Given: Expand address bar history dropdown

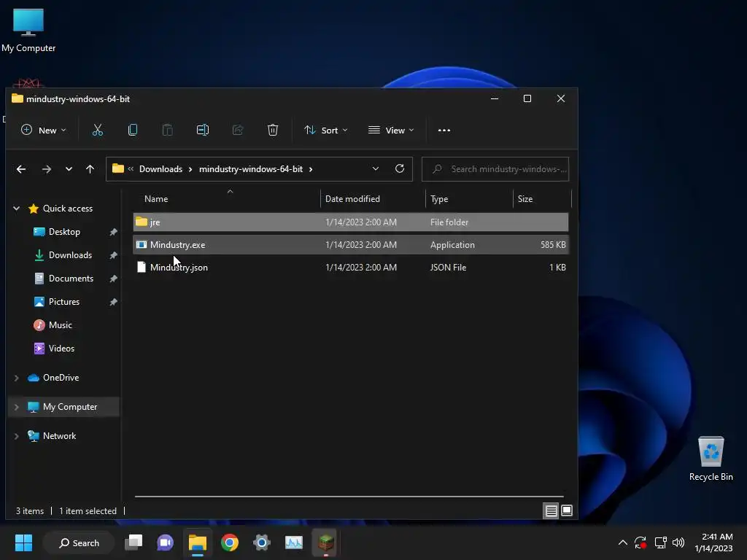Looking at the screenshot, I should point(376,168).
